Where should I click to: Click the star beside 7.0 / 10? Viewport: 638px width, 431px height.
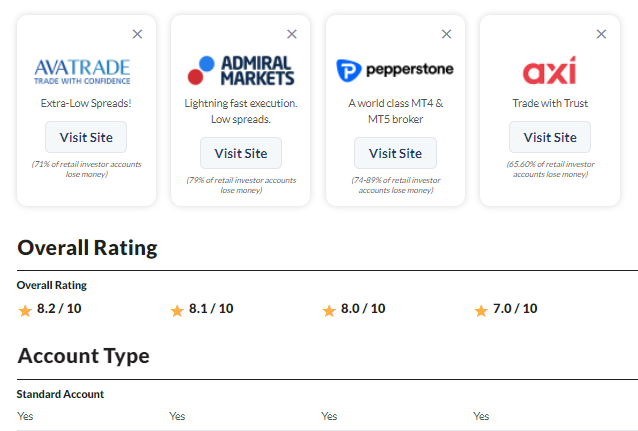pyautogui.click(x=481, y=311)
